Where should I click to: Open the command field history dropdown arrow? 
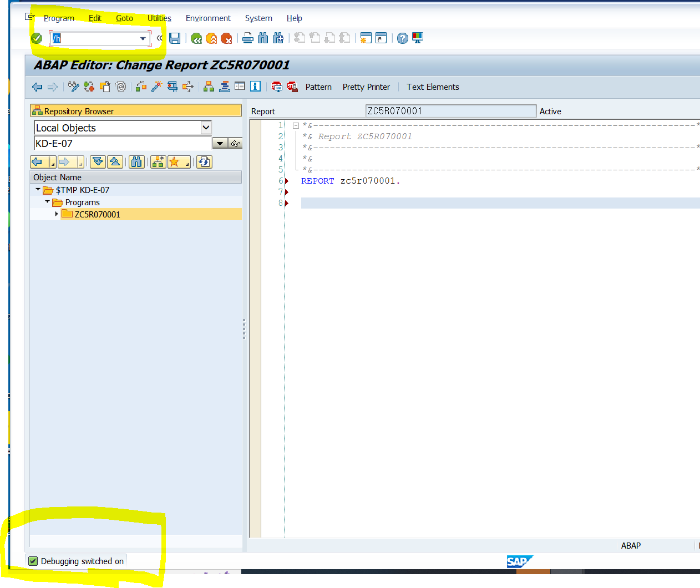(x=143, y=39)
